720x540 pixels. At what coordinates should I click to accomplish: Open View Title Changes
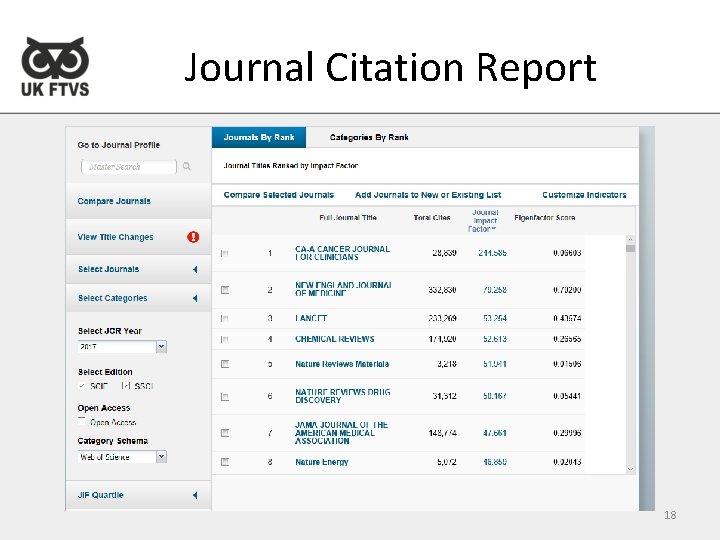pos(115,237)
